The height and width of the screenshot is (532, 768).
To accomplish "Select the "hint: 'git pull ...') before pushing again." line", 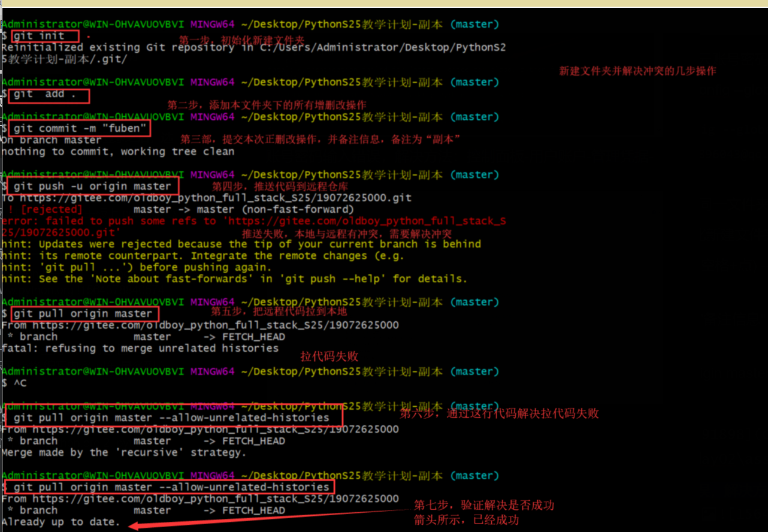I will (x=137, y=267).
